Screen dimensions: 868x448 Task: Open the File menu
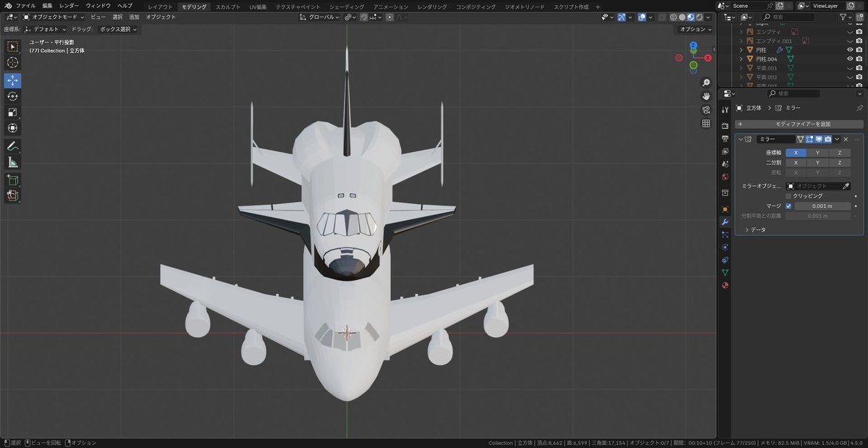tap(25, 6)
